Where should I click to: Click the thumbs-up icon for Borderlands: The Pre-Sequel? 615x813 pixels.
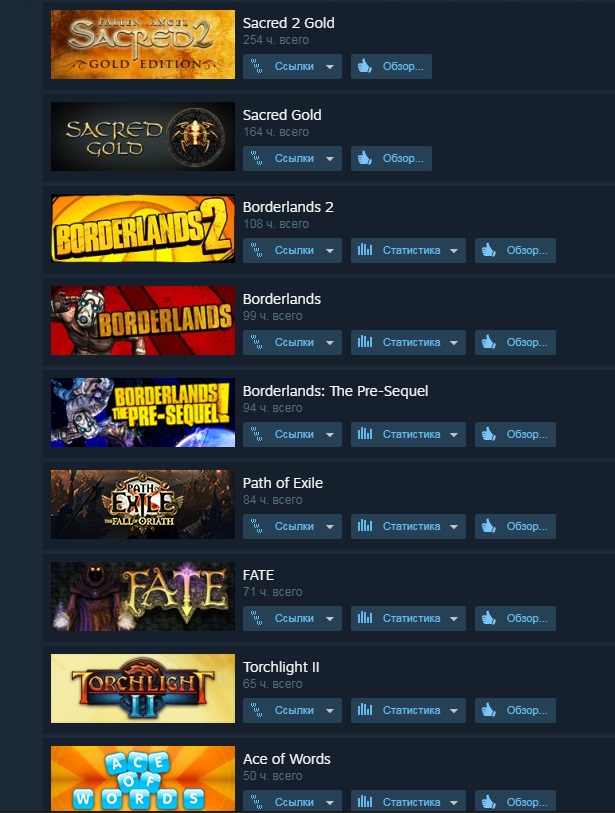tap(488, 434)
